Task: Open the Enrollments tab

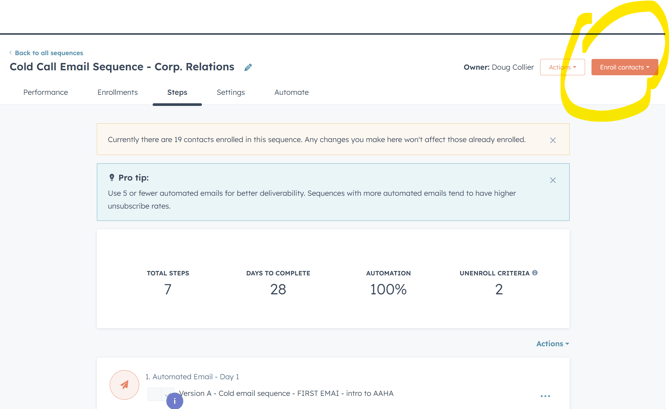Action: coord(117,92)
